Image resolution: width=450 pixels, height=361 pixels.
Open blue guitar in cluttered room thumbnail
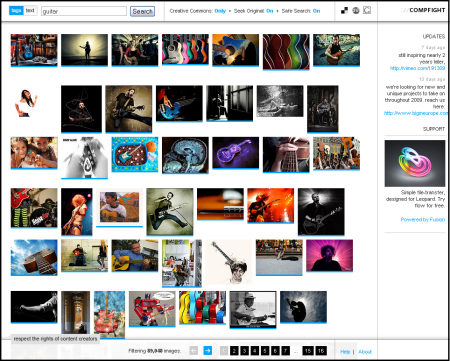tap(34, 50)
